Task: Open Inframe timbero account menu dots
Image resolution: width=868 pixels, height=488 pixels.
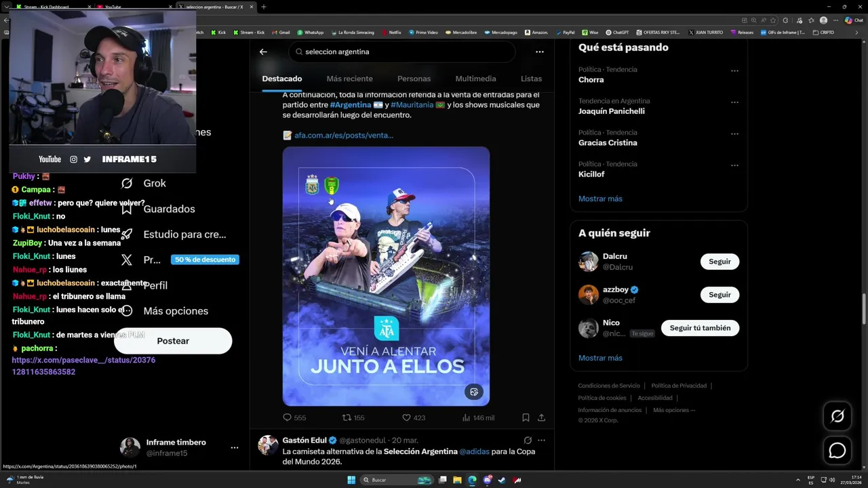Action: (x=234, y=447)
